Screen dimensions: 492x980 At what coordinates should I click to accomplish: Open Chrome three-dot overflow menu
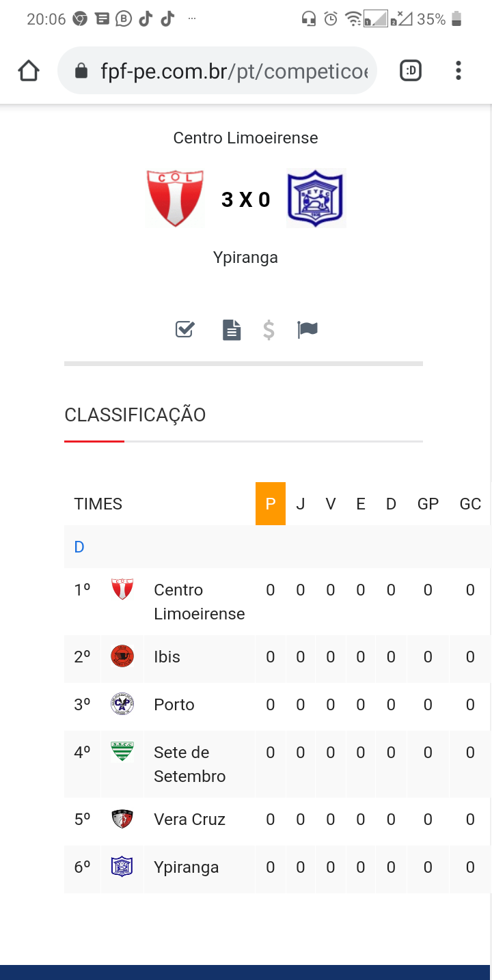[458, 71]
